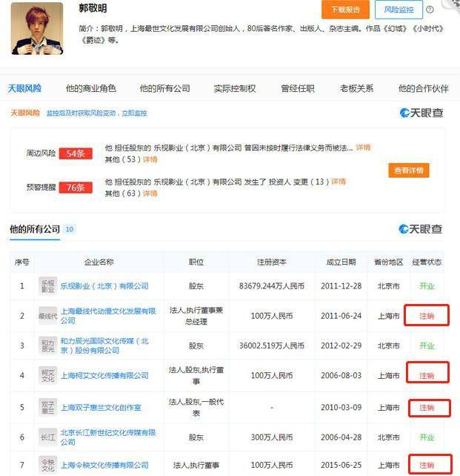Click the 2006-08-03 date cell
The image size is (460, 476).
coord(341,376)
